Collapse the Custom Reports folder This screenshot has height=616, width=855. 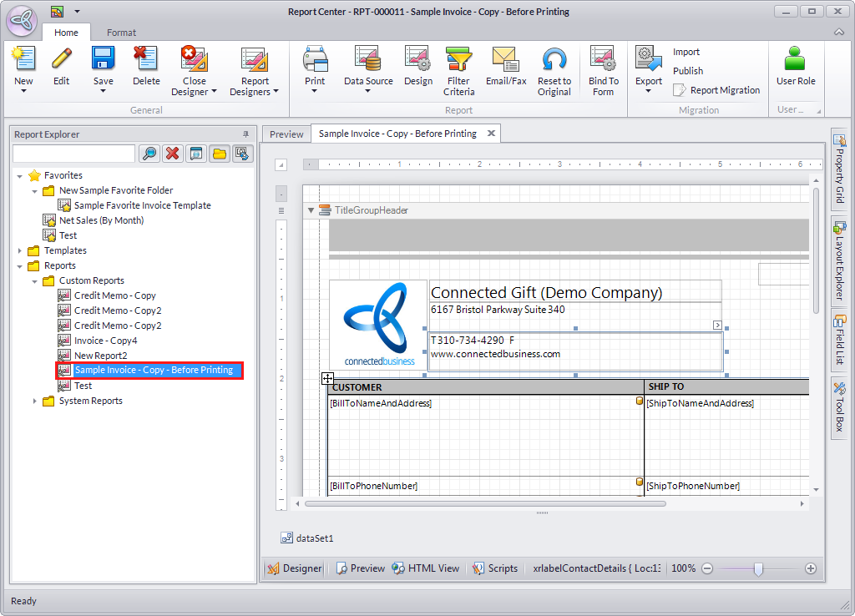pos(35,281)
